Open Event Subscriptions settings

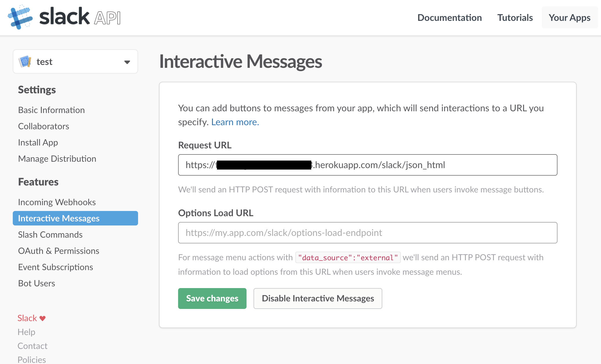[x=55, y=267]
